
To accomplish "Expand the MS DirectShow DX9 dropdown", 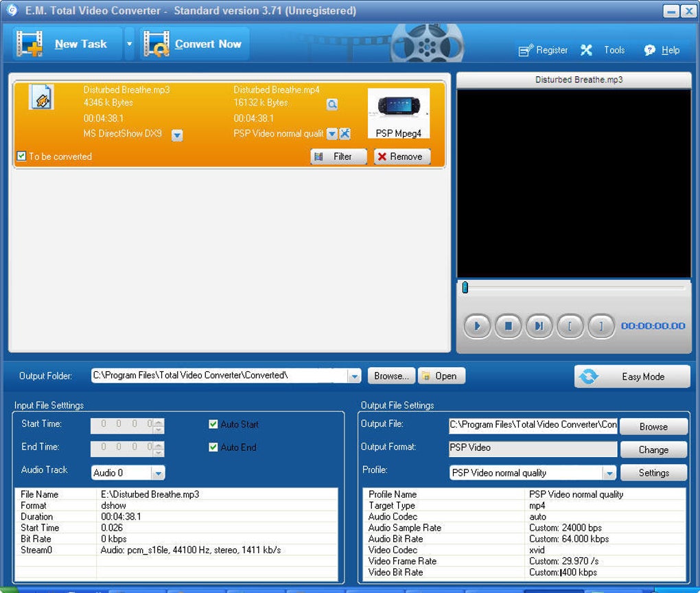I will (177, 134).
